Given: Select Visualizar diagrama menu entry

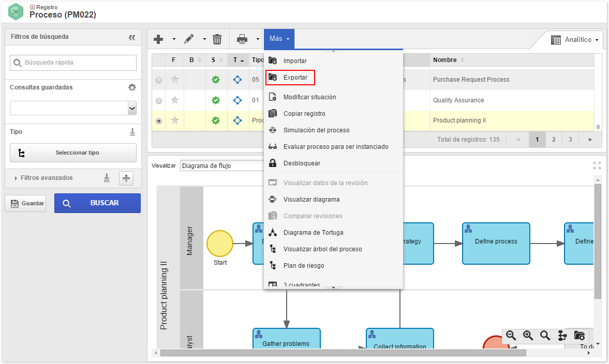Looking at the screenshot, I should coord(333,200).
